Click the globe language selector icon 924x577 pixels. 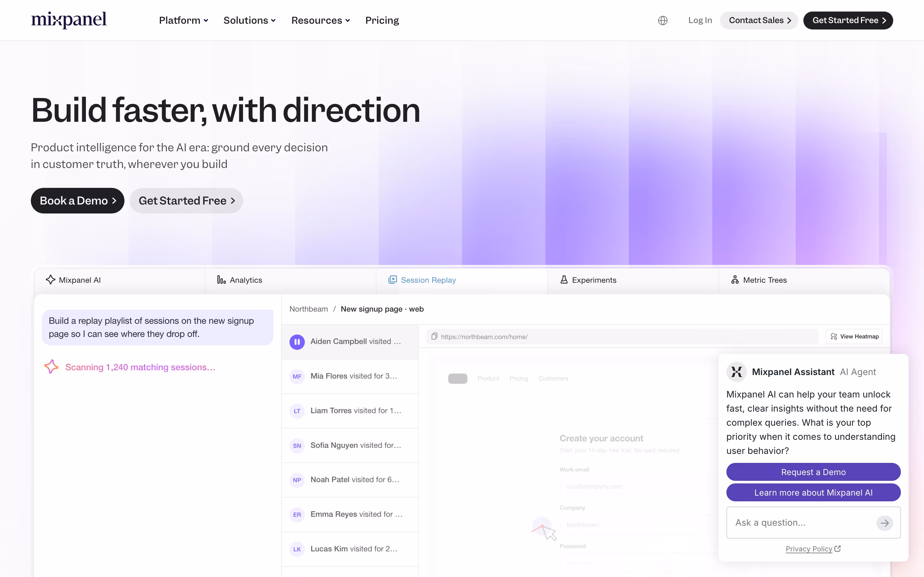(x=663, y=20)
